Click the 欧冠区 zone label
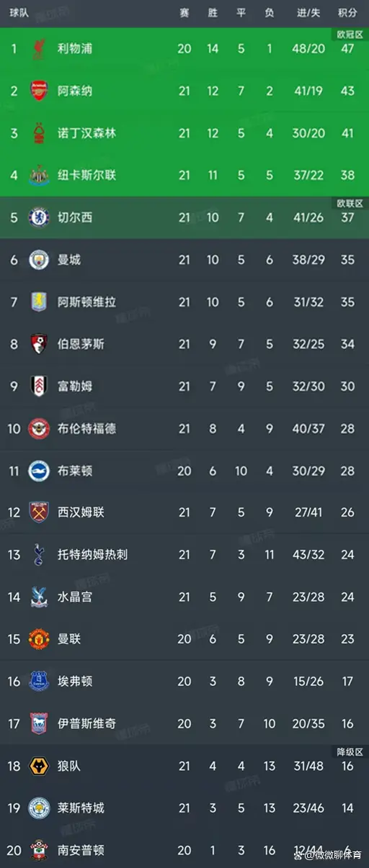The image size is (369, 868). point(350,34)
